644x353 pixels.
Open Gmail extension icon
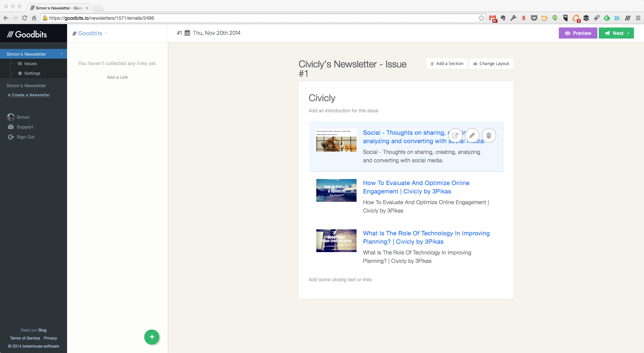tap(493, 18)
